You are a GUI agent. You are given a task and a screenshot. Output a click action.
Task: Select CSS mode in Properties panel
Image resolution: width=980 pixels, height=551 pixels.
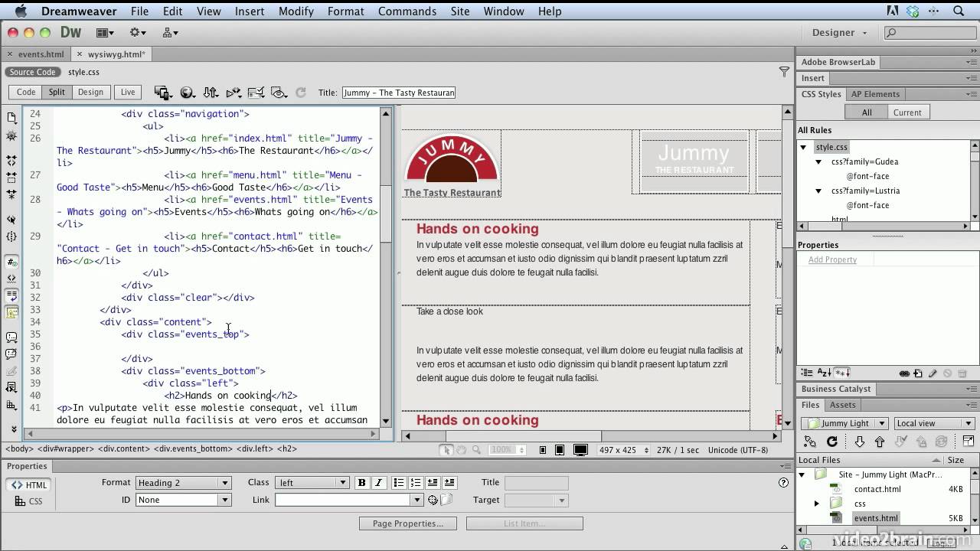point(29,502)
